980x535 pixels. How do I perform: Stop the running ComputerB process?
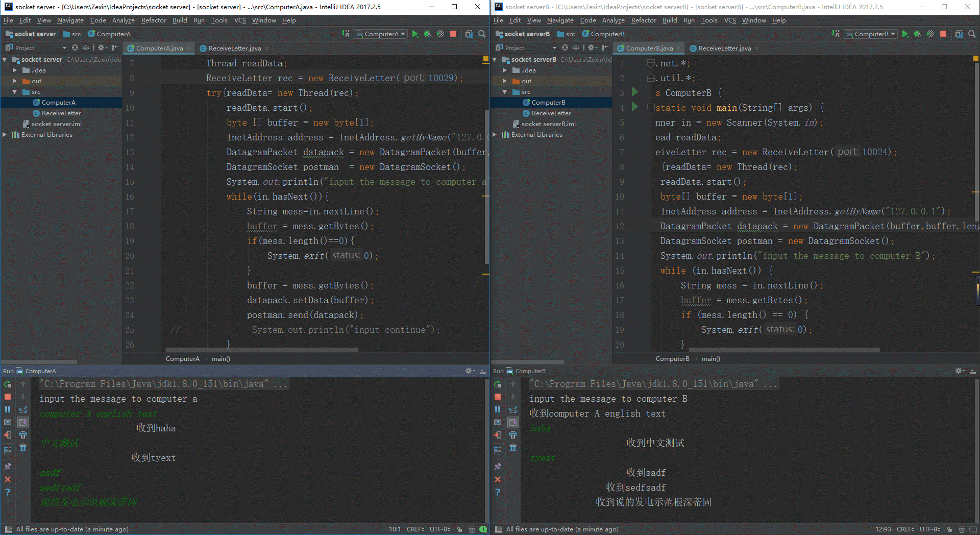click(498, 397)
